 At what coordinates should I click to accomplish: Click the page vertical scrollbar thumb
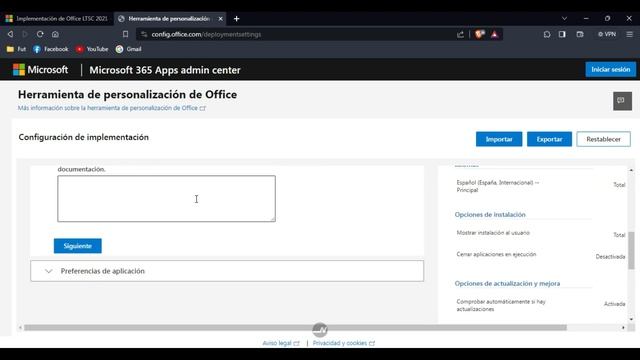click(631, 250)
